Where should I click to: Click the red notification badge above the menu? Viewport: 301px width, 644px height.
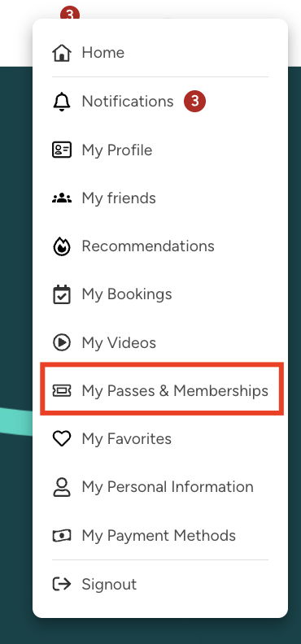(x=70, y=14)
